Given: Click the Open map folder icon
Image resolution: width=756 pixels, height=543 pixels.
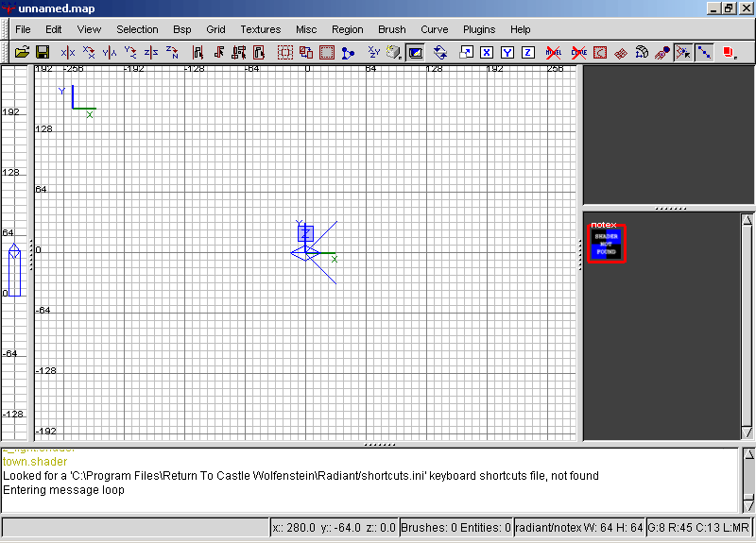Looking at the screenshot, I should 22,52.
